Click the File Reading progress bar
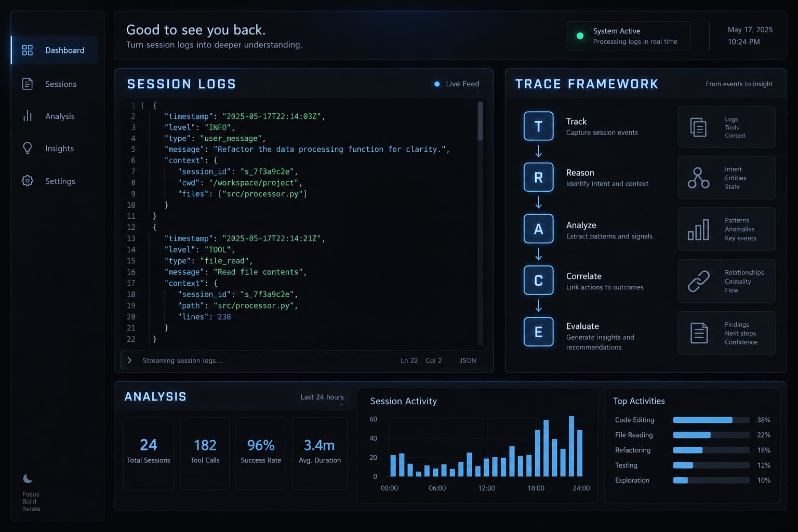 (711, 435)
